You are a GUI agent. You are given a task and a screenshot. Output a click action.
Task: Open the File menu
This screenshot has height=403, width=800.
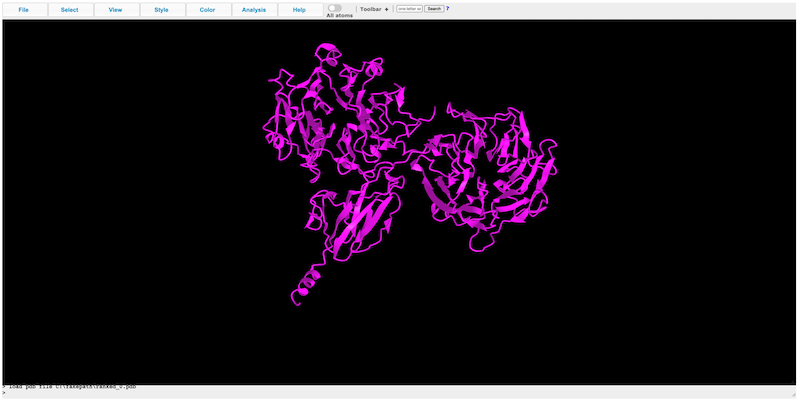(25, 10)
